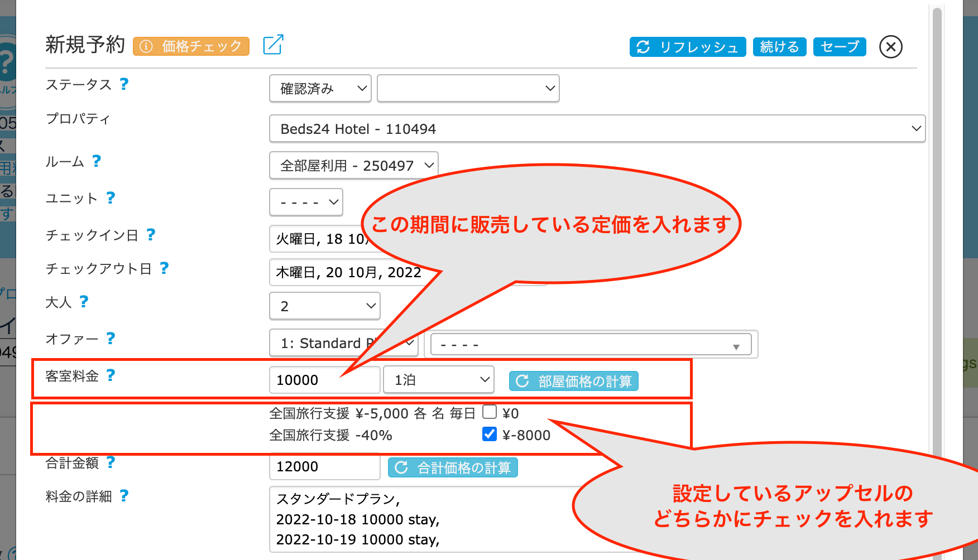Open booking in new window icon

(273, 45)
